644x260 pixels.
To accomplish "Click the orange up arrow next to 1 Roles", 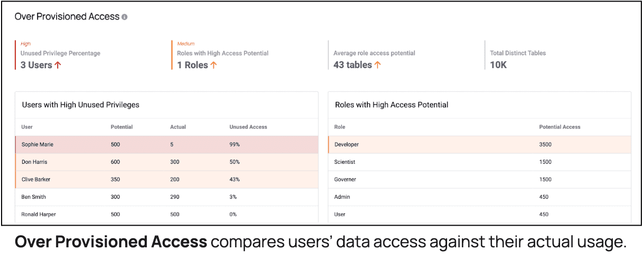I will click(x=213, y=65).
